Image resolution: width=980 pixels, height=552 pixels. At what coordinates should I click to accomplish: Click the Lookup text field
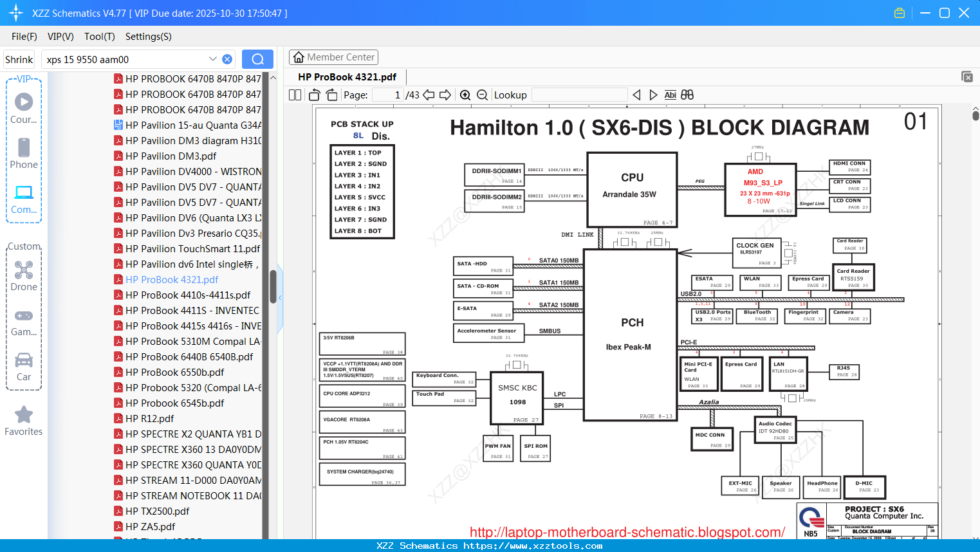[x=580, y=95]
